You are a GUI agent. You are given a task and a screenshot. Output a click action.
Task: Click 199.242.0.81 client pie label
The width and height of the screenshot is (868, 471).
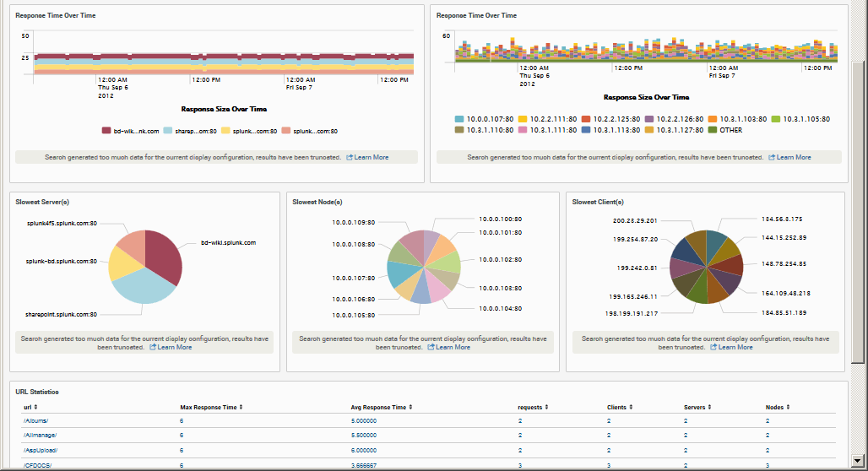637,268
